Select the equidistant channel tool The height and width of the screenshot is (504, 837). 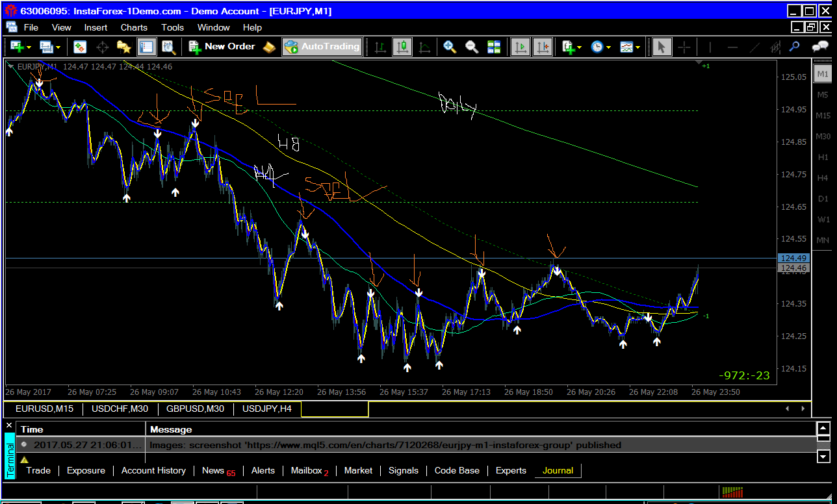[775, 47]
